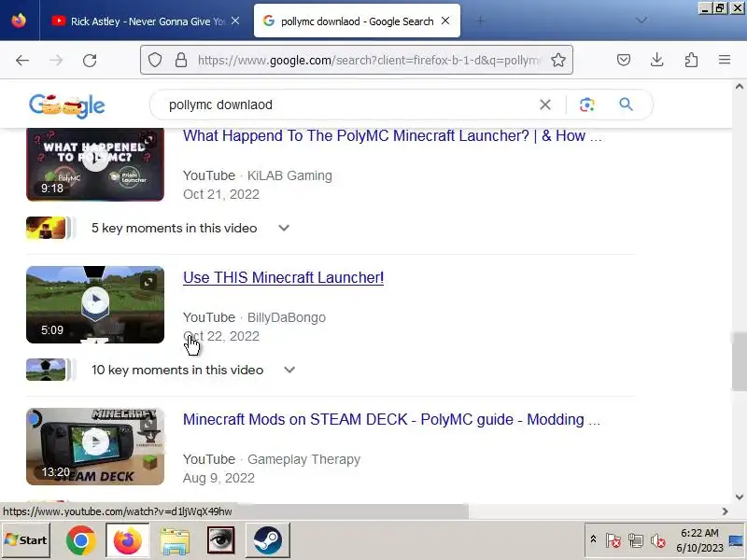
Task: Click the Google doodle logo
Action: pos(66,105)
